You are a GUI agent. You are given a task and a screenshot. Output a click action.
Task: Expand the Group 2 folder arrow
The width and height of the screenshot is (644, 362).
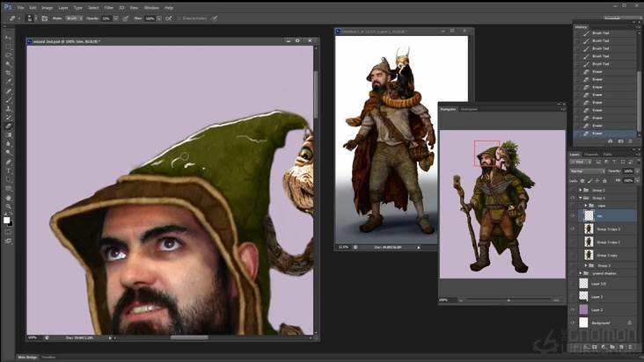coord(581,190)
